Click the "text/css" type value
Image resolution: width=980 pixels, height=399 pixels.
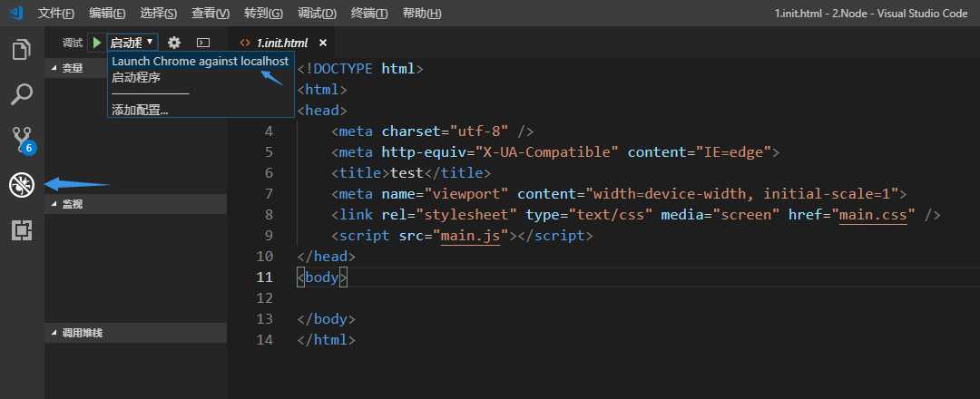coord(610,215)
